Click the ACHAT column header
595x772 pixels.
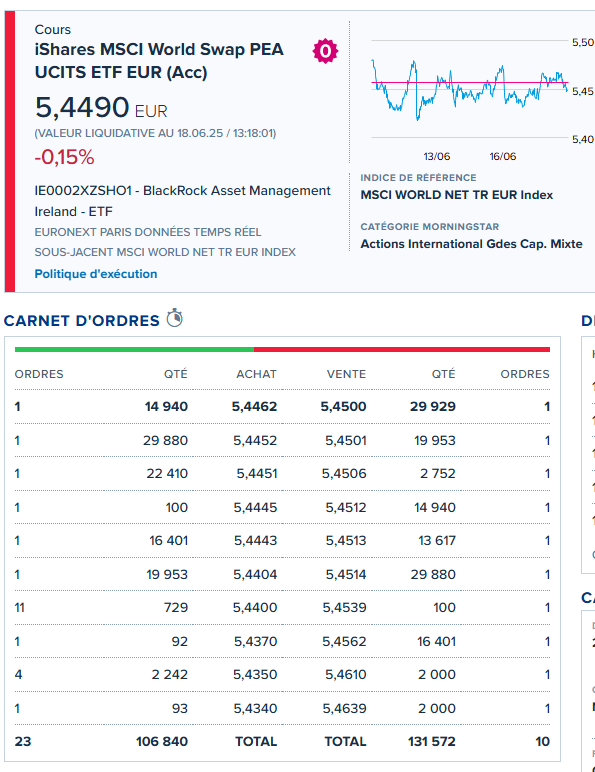coord(256,374)
